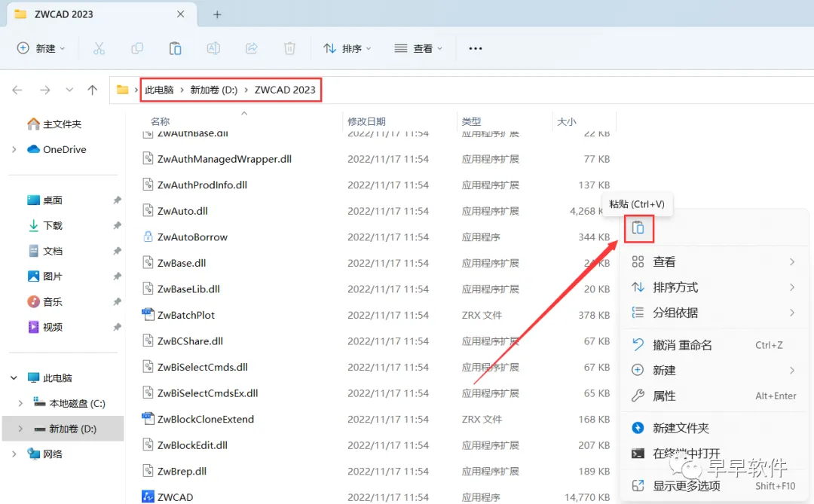
Task: Open the recent locations chevron
Action: click(x=69, y=90)
